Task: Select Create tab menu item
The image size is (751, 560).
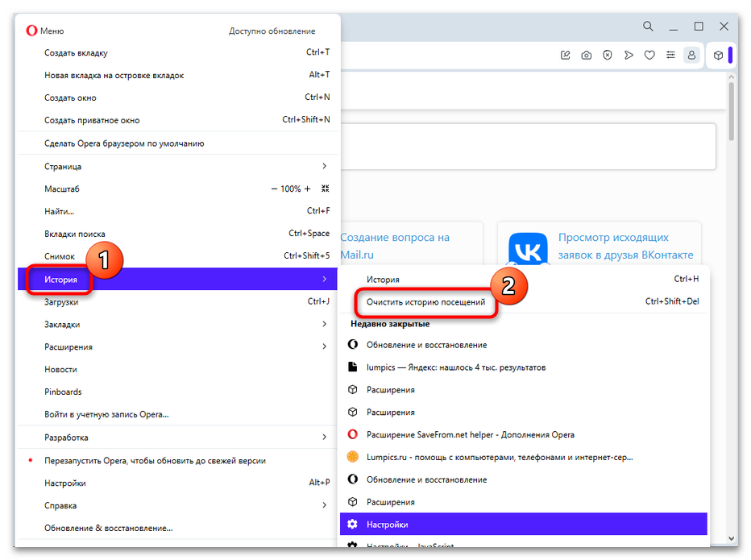Action: click(177, 52)
